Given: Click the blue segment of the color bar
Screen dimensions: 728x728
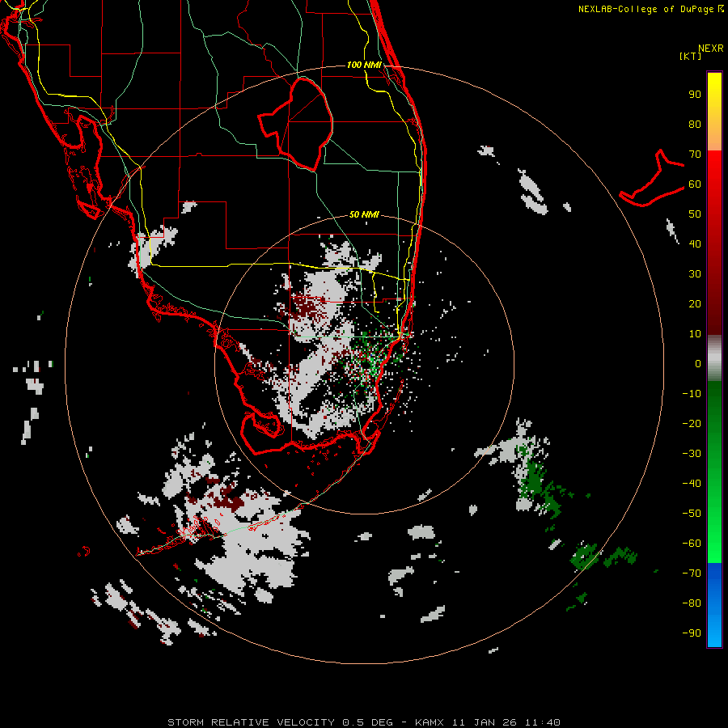Looking at the screenshot, I should tap(714, 604).
